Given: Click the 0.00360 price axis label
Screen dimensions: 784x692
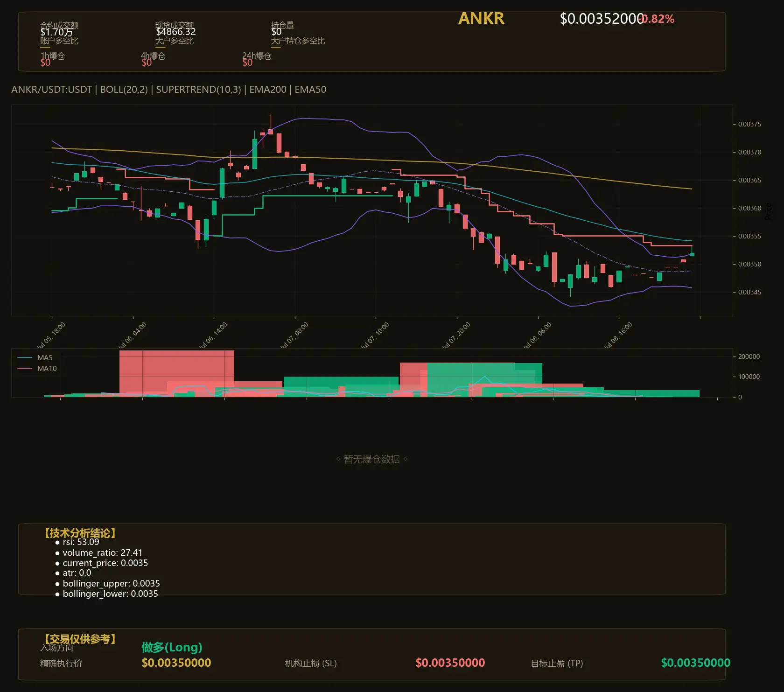Looking at the screenshot, I should (x=749, y=208).
